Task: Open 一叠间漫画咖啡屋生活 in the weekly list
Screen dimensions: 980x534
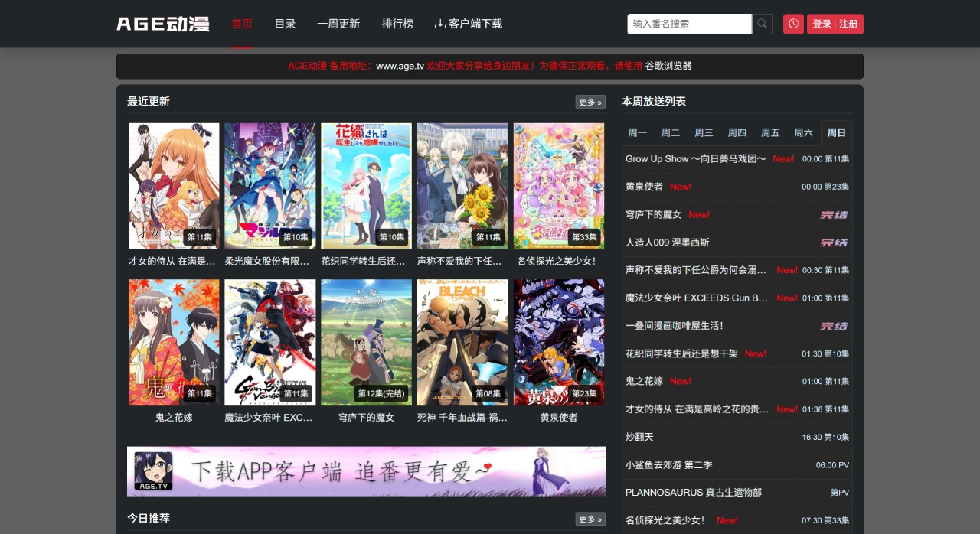Action: [x=674, y=325]
